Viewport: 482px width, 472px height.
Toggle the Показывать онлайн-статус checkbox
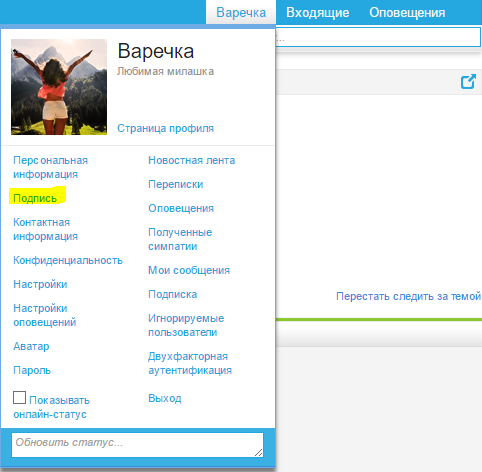click(19, 397)
